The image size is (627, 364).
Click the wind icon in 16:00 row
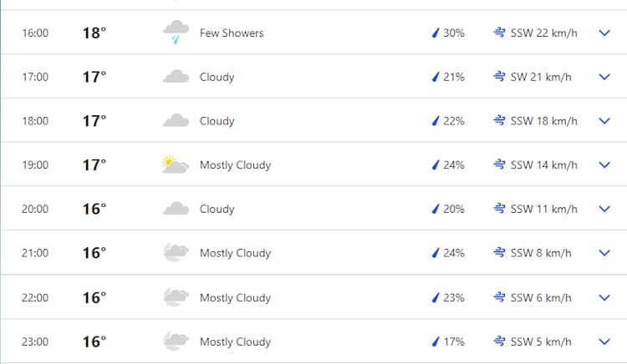pyautogui.click(x=499, y=33)
